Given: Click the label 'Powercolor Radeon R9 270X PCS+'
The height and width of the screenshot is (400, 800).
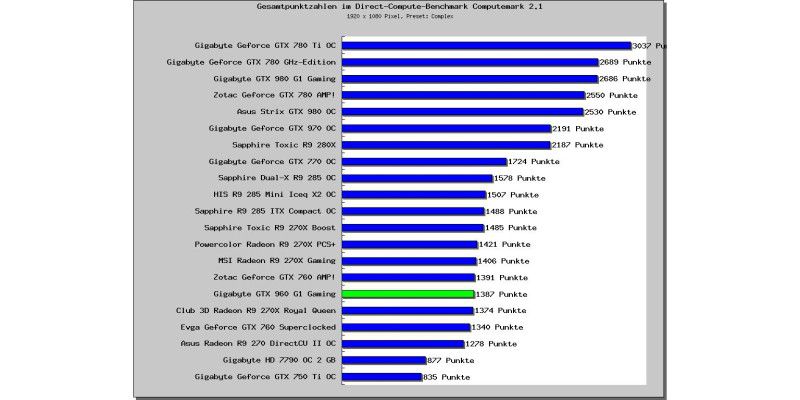Looking at the screenshot, I should tap(265, 244).
